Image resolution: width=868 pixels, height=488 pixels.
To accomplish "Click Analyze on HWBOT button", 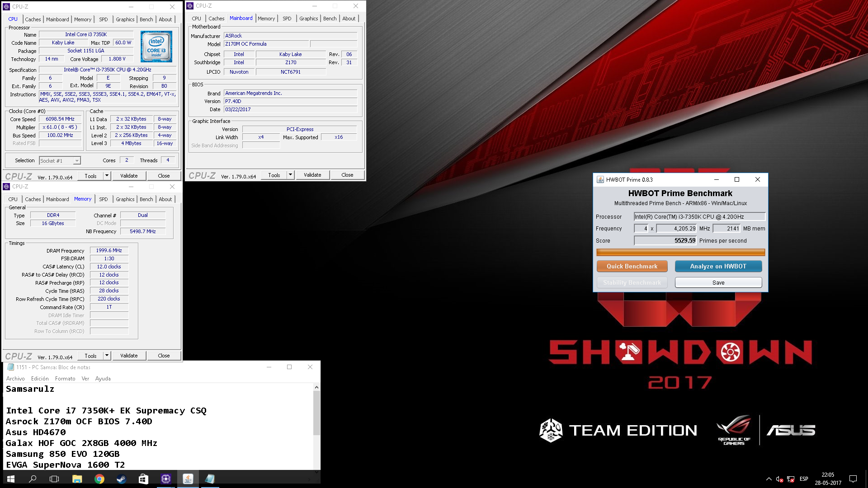I will pos(718,267).
